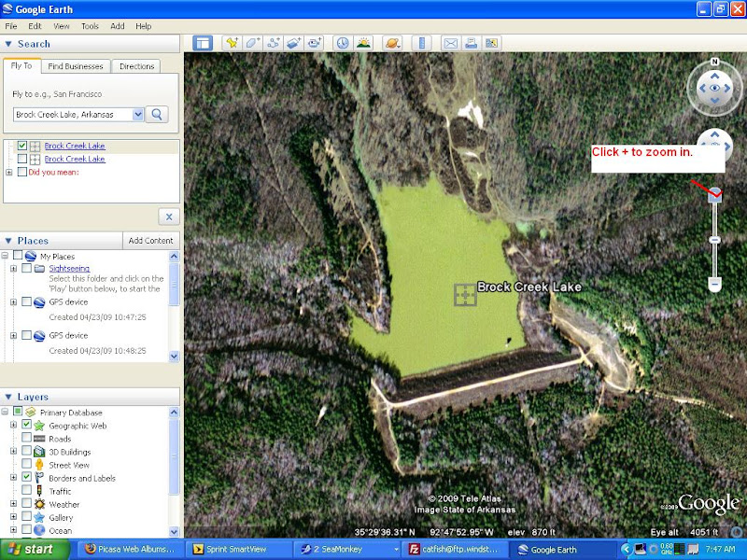Image resolution: width=747 pixels, height=560 pixels.
Task: Check the Traffic layer checkbox
Action: [26, 491]
